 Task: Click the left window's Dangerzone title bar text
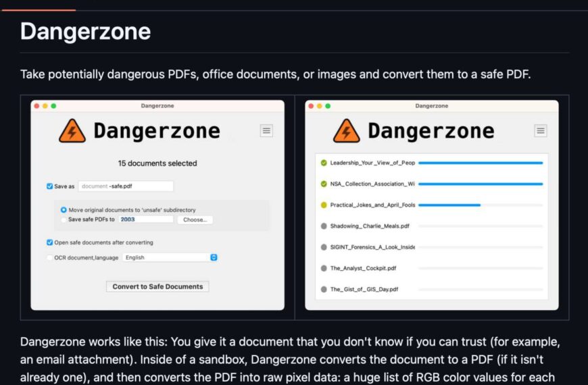click(157, 106)
